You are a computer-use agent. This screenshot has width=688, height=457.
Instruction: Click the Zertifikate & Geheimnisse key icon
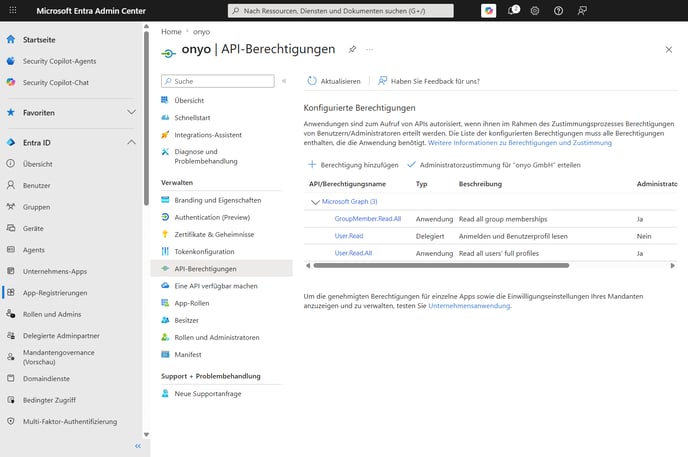(165, 234)
